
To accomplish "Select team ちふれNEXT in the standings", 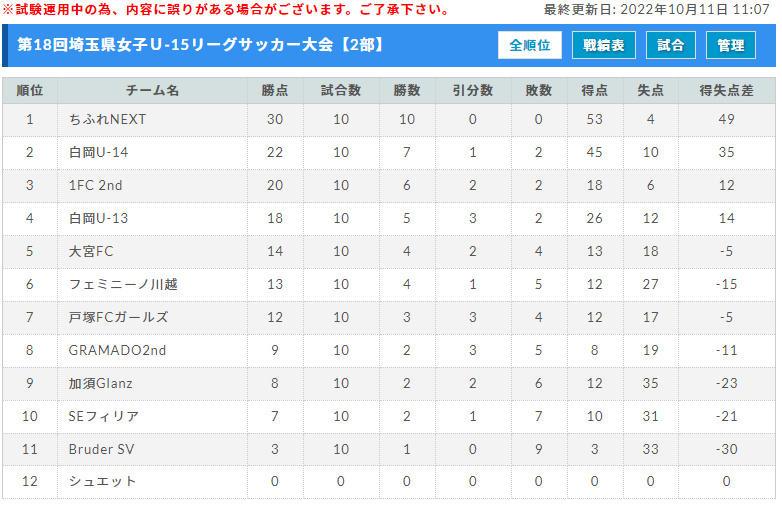I will (x=107, y=120).
